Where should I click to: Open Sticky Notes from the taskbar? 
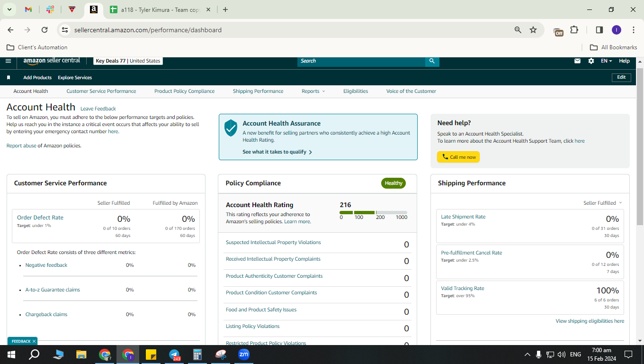(x=151, y=355)
